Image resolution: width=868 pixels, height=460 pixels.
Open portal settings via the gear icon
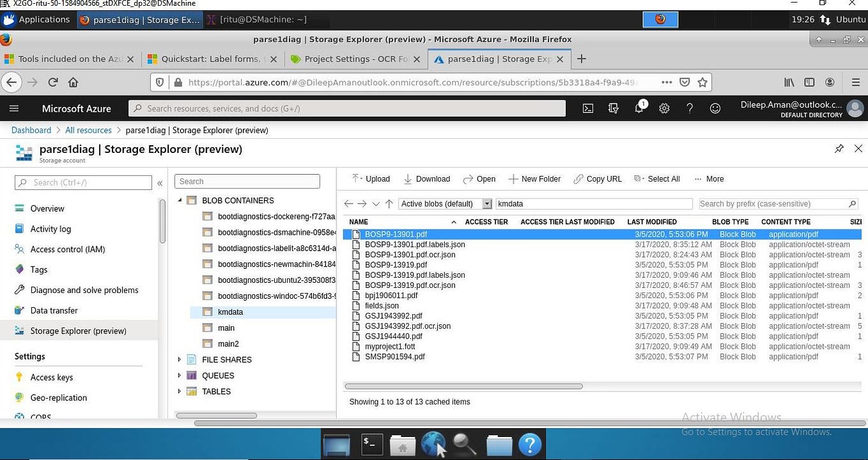(664, 108)
